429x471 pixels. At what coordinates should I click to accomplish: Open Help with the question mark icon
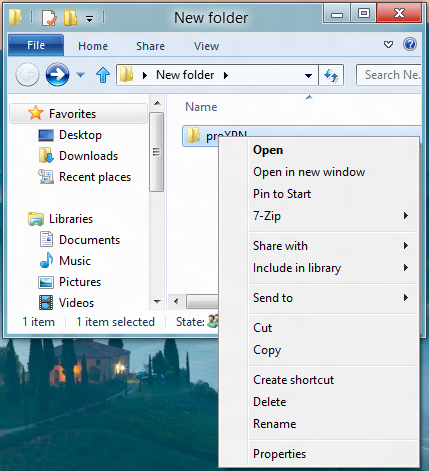click(x=410, y=44)
